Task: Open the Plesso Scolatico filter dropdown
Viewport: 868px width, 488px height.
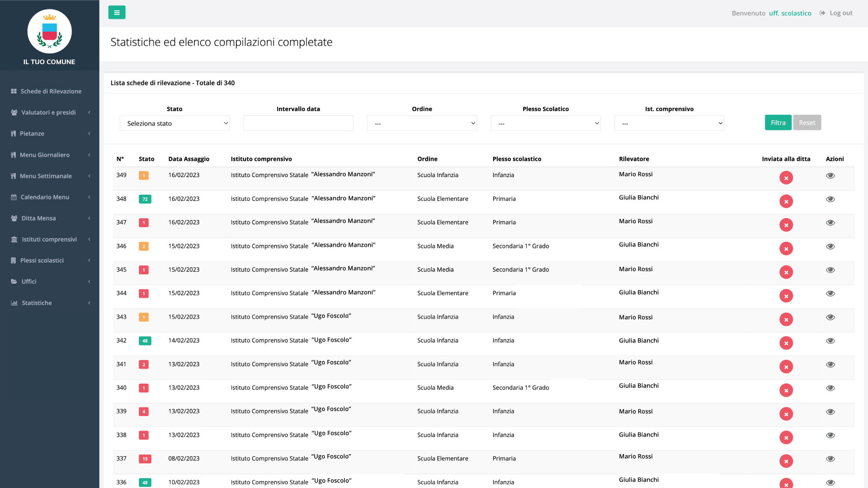Action: click(546, 123)
